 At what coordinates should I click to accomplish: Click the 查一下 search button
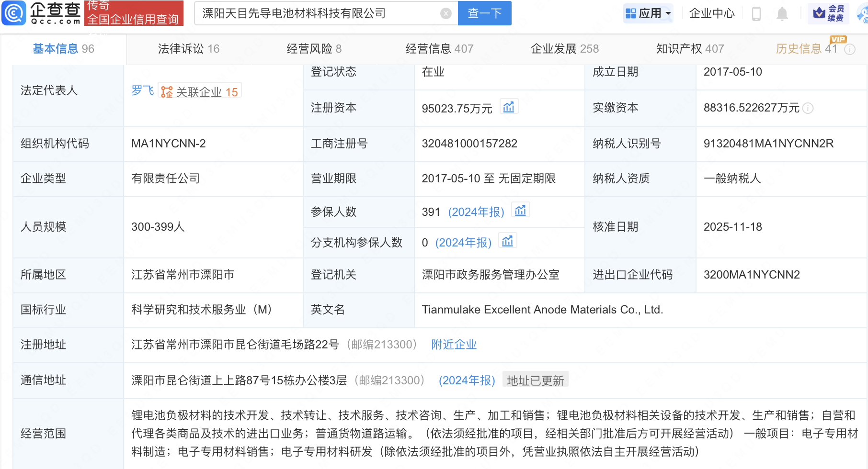[484, 13]
